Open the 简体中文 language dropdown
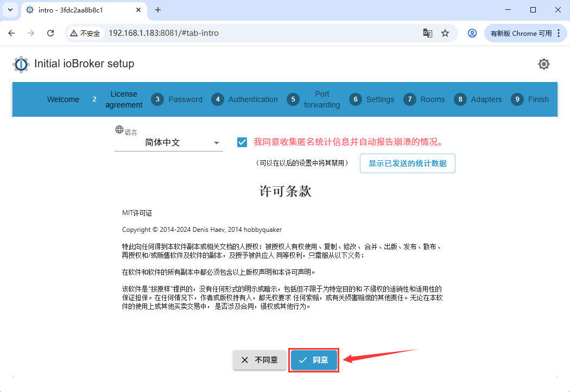Image resolution: width=570 pixels, height=392 pixels. tap(168, 143)
